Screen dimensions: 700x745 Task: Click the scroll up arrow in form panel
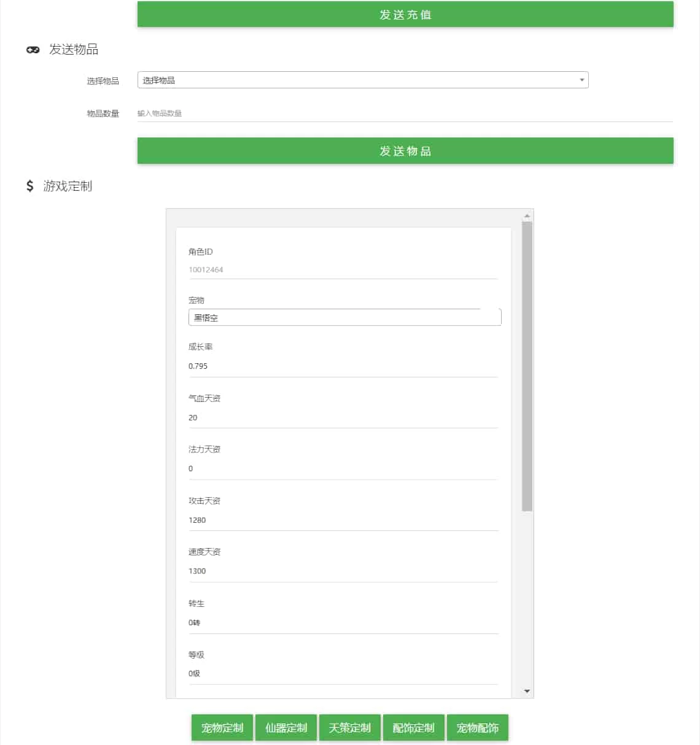point(527,216)
